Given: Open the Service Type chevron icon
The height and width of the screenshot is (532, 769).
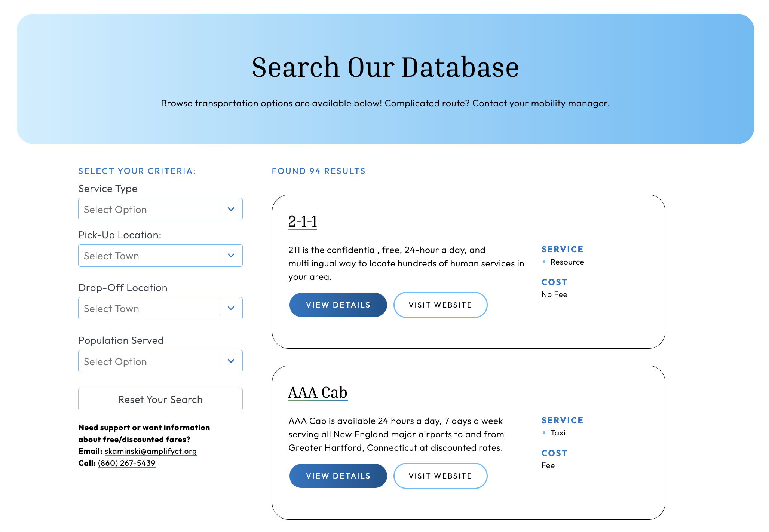Looking at the screenshot, I should tap(231, 209).
